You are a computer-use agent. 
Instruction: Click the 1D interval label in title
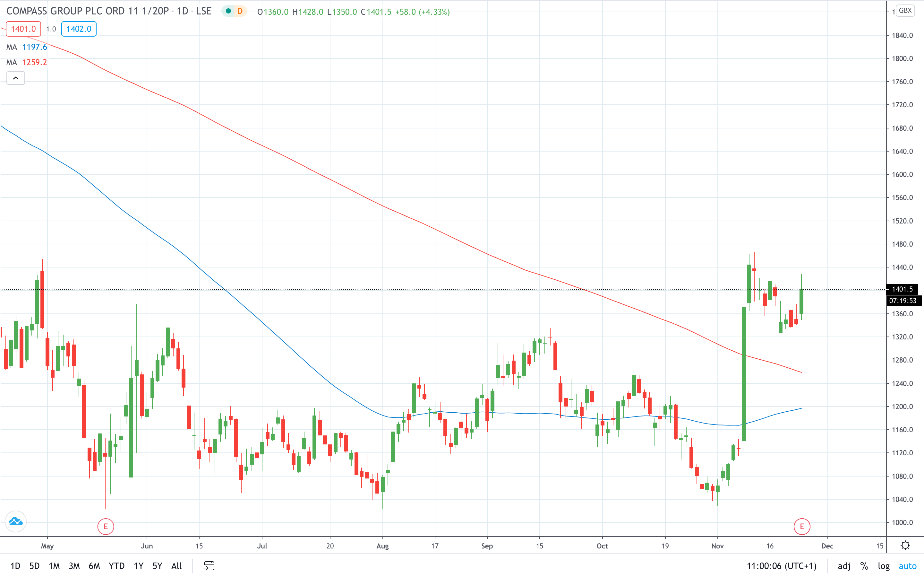coord(183,11)
